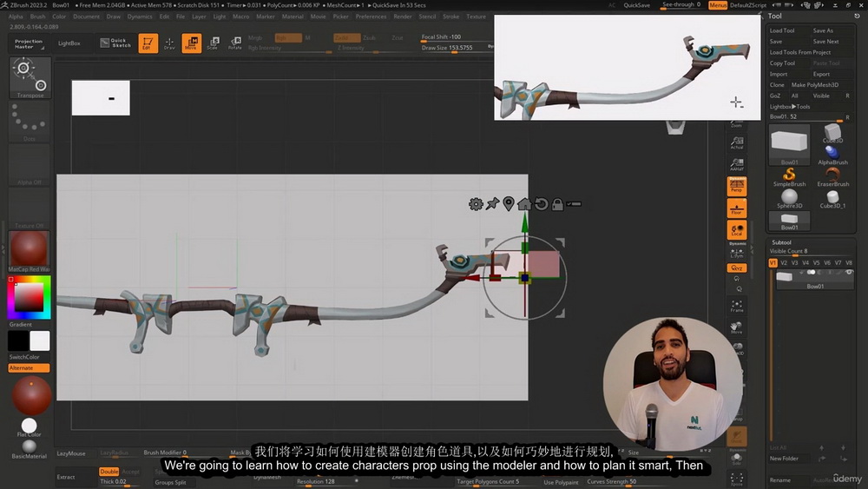
Task: Open the Projection Master panel
Action: [x=28, y=43]
